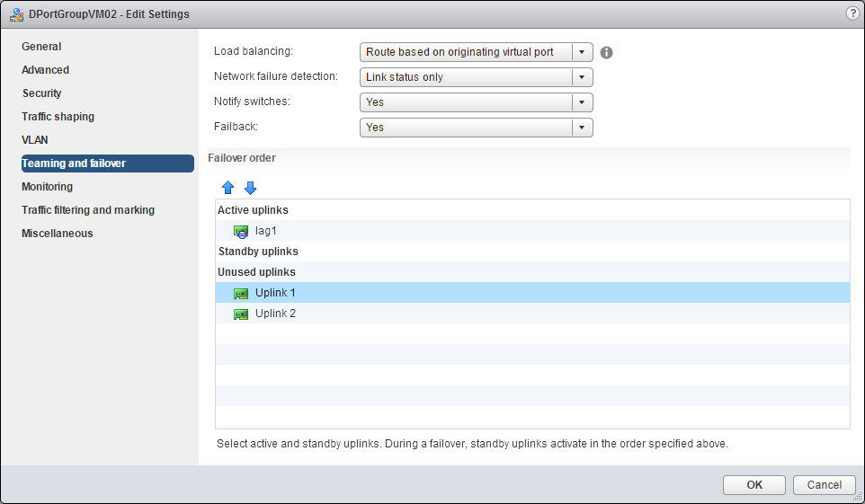The image size is (865, 504).
Task: Click the Uplink 2 adapter icon
Action: click(x=240, y=314)
